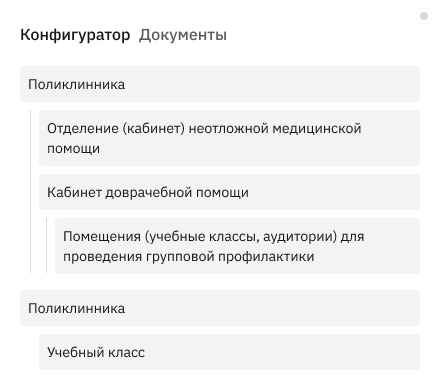The height and width of the screenshot is (380, 440).
Task: Click the inner indent guide beside Помещения item
Action: point(46,245)
